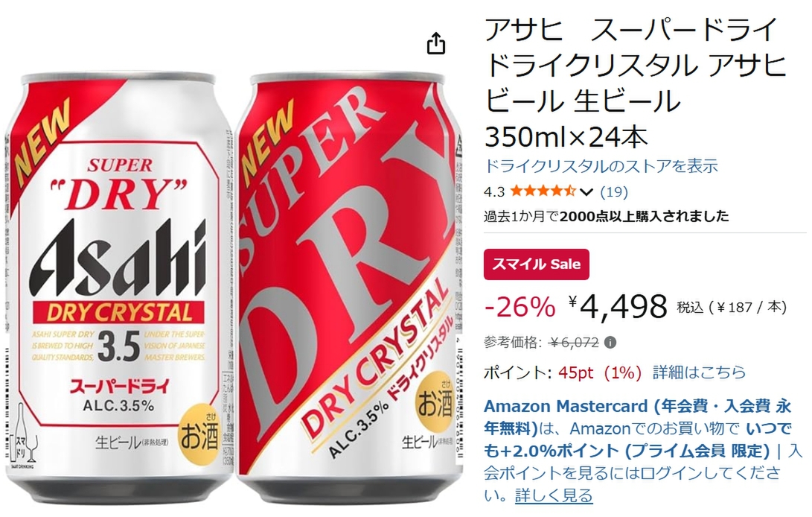Open the ドライクリスタルのストアを表示 store link
The image size is (812, 517).
(601, 166)
